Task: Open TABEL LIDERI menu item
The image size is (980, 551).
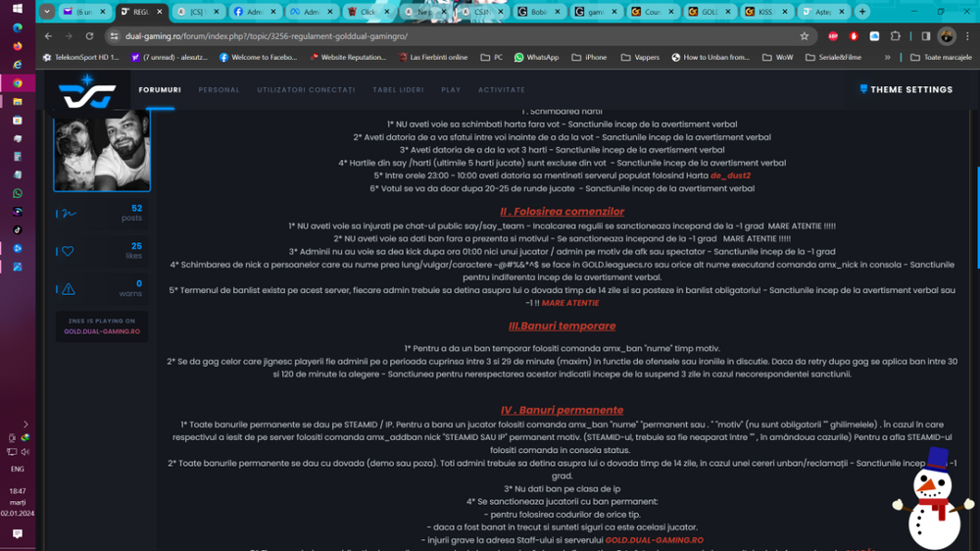Action: click(x=398, y=90)
